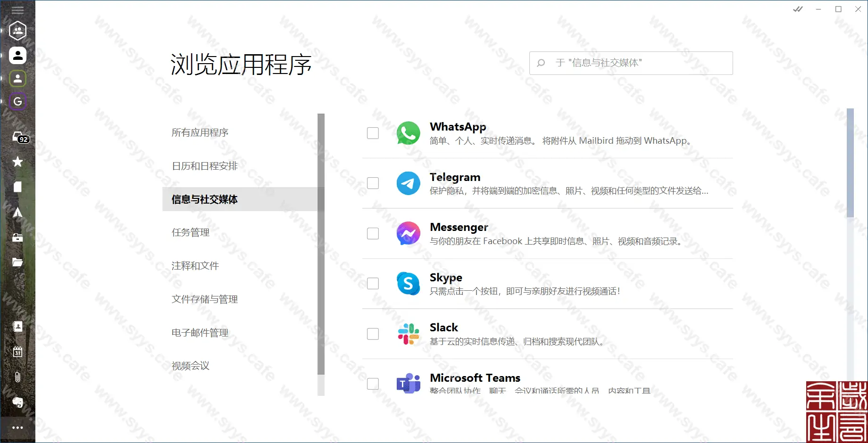Tick the Telegram checkbox
Image resolution: width=868 pixels, height=443 pixels.
point(373,183)
